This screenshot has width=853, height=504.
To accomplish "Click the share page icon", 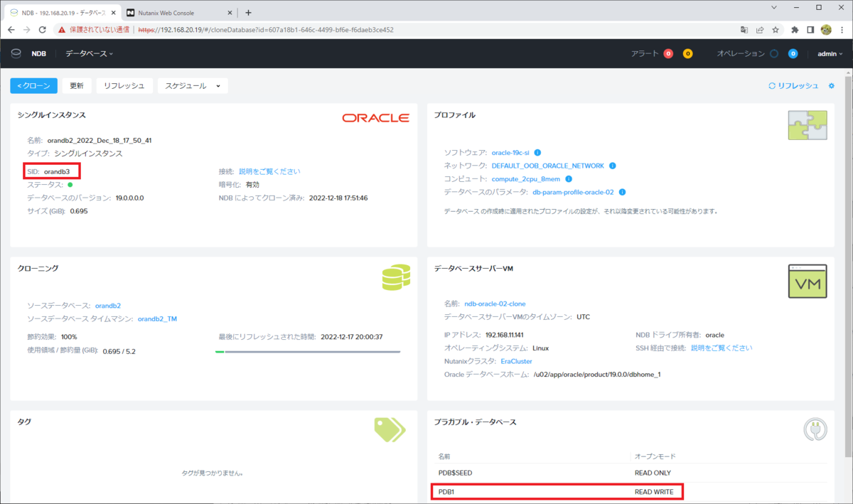I will pyautogui.click(x=760, y=30).
